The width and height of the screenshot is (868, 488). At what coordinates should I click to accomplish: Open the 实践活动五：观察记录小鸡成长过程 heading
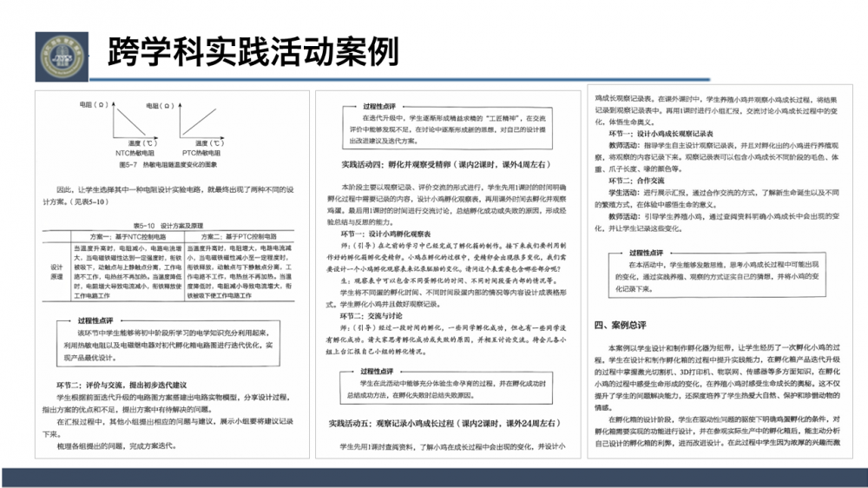click(x=443, y=423)
